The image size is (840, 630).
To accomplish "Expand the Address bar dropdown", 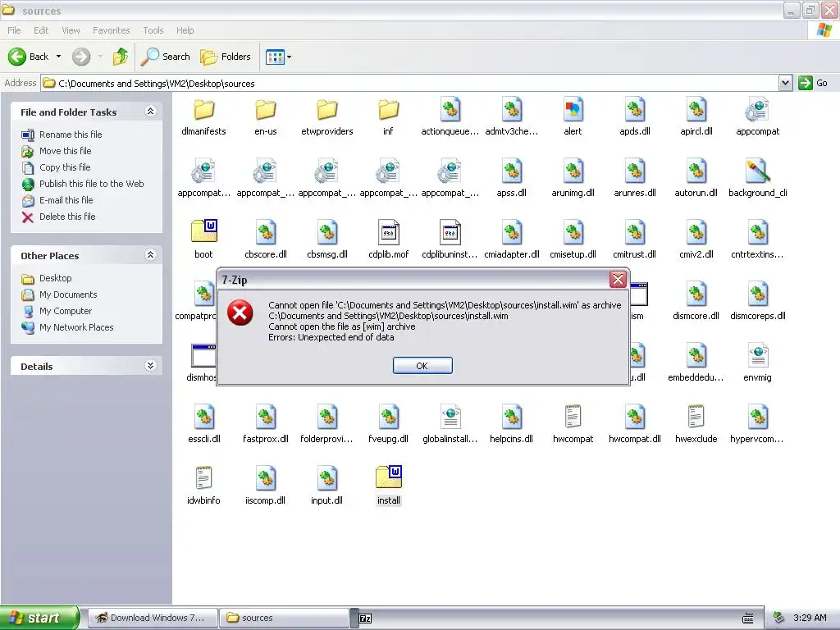I will pos(785,83).
